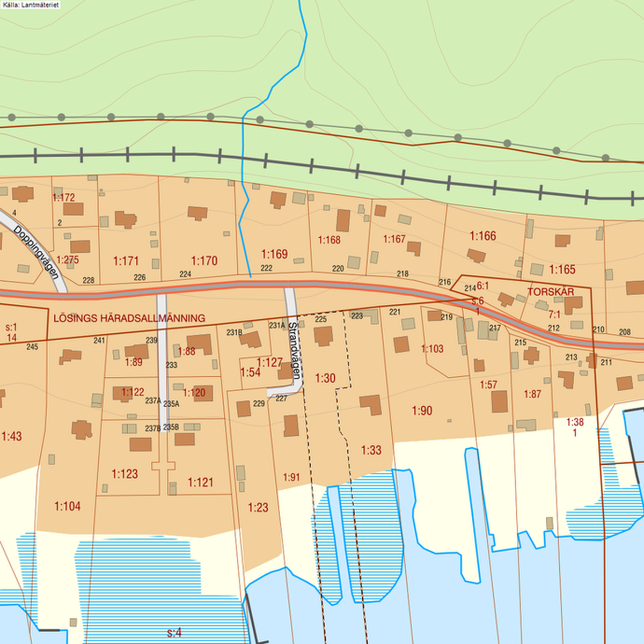Click parcel label '1:120'
Screen dimensions: 644x644
pyautogui.click(x=194, y=392)
